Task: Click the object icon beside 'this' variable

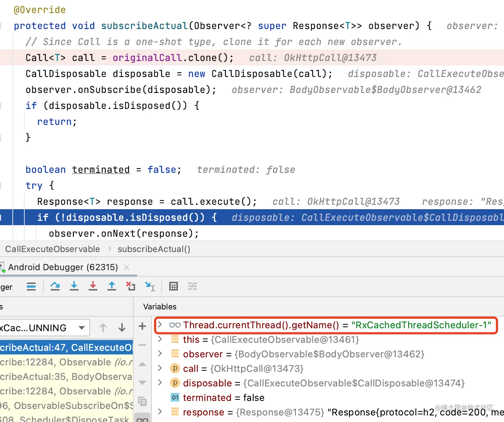Action: pos(175,340)
